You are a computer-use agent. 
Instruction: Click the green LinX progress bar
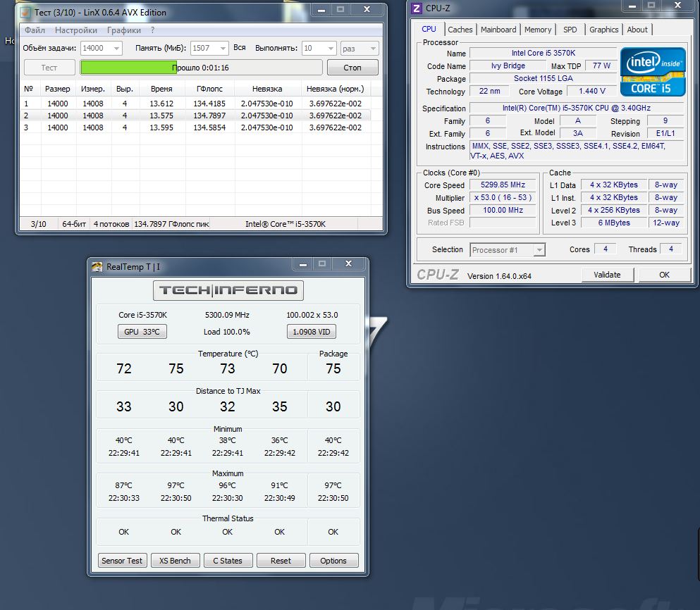[201, 68]
